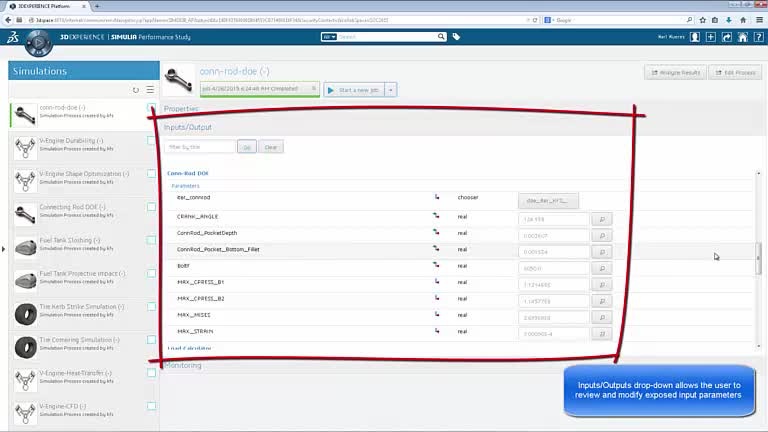Open dropdown arrow beside Start a new job

[x=391, y=90]
